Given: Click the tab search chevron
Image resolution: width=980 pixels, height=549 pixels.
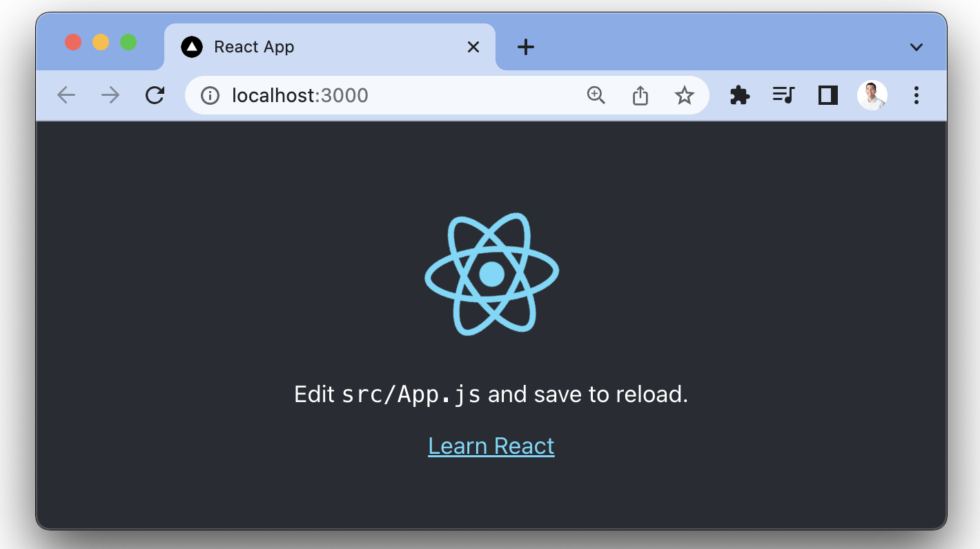Looking at the screenshot, I should tap(916, 47).
